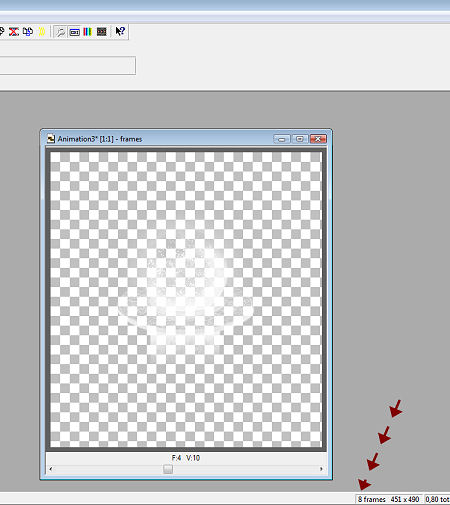Screen dimensions: 450x505
Task: Toggle the color palette stripes icon
Action: 88,32
